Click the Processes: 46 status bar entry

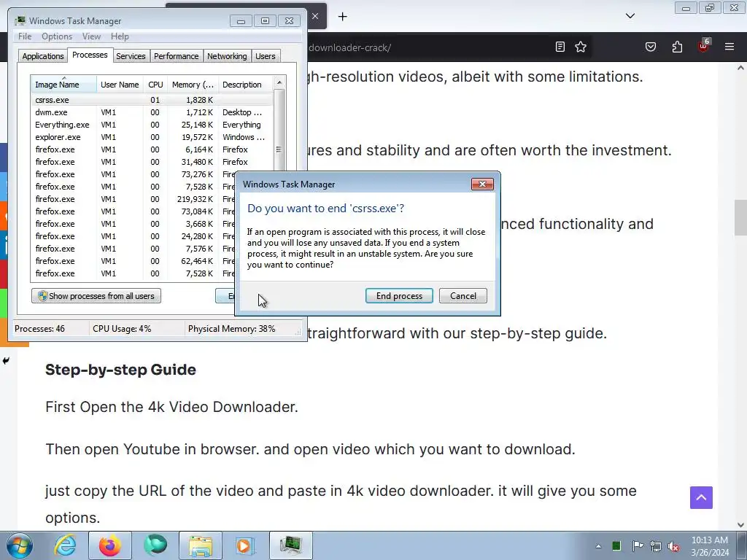pos(39,329)
